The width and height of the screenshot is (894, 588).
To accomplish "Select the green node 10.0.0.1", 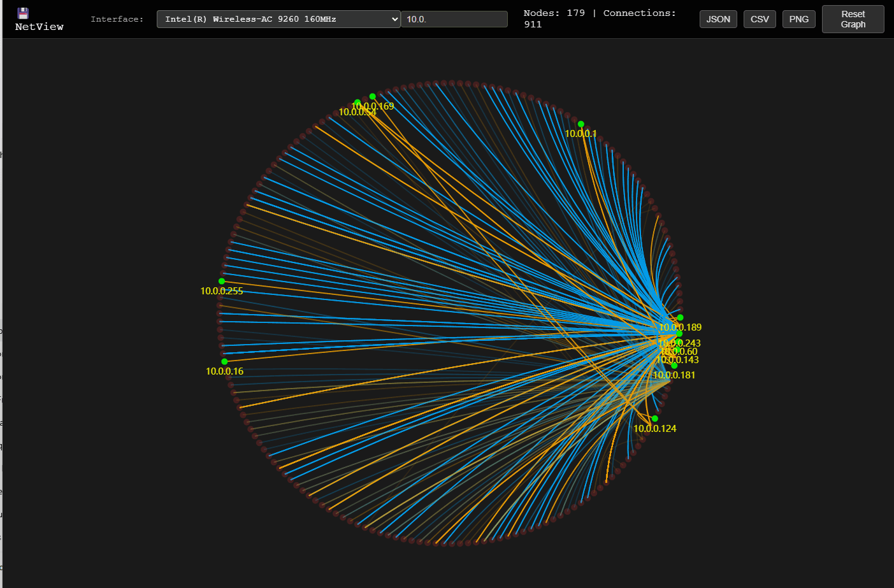I will tap(580, 124).
